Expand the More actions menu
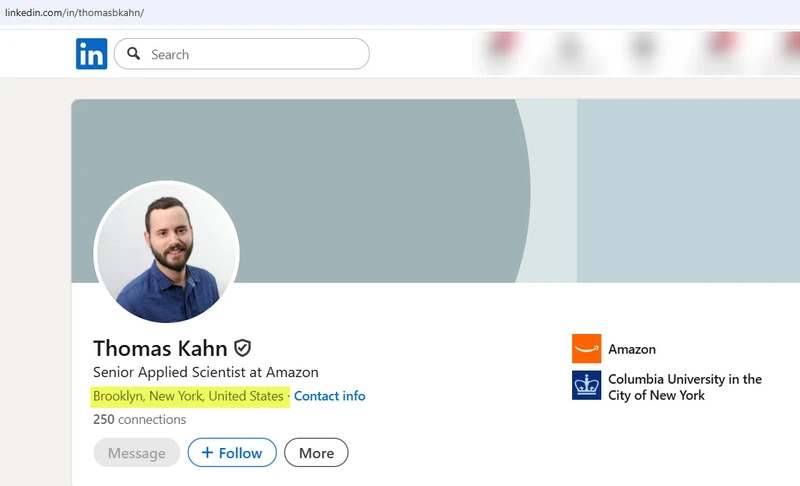 pyautogui.click(x=316, y=453)
